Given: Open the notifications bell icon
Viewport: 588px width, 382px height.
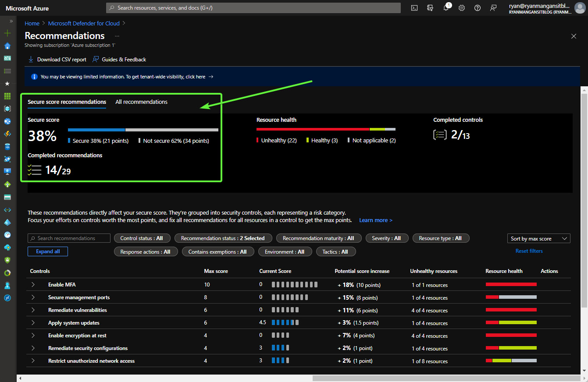Looking at the screenshot, I should (446, 8).
